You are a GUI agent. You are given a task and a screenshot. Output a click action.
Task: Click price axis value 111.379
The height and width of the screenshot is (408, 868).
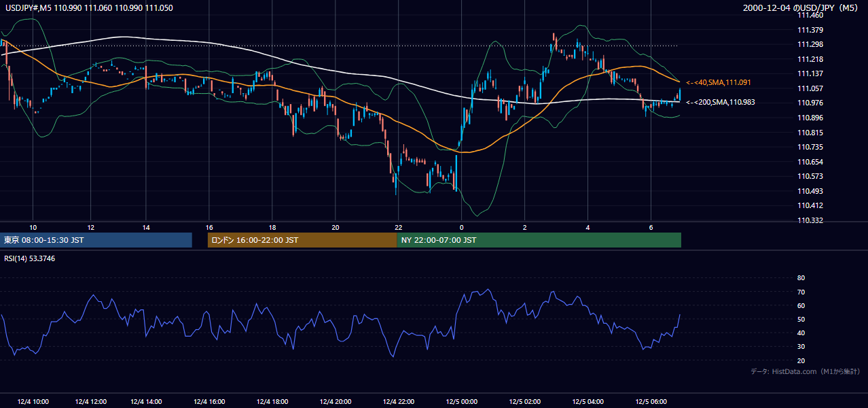click(x=810, y=30)
